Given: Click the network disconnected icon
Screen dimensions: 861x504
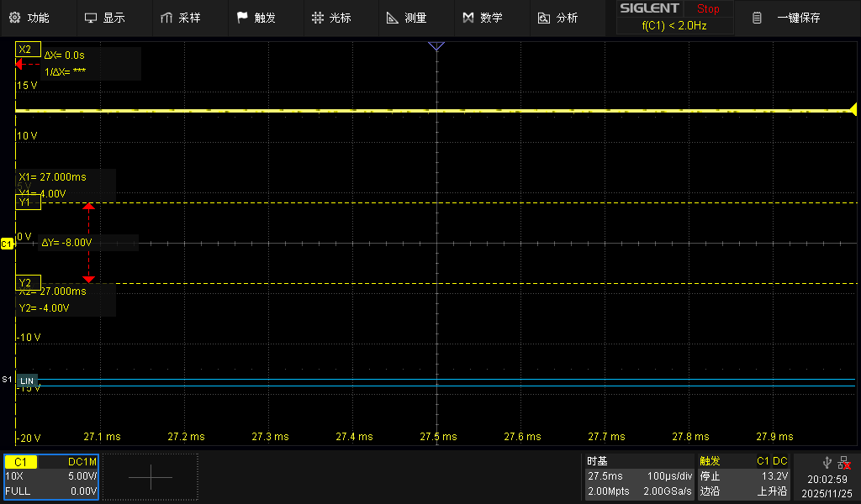Looking at the screenshot, I should (x=844, y=463).
